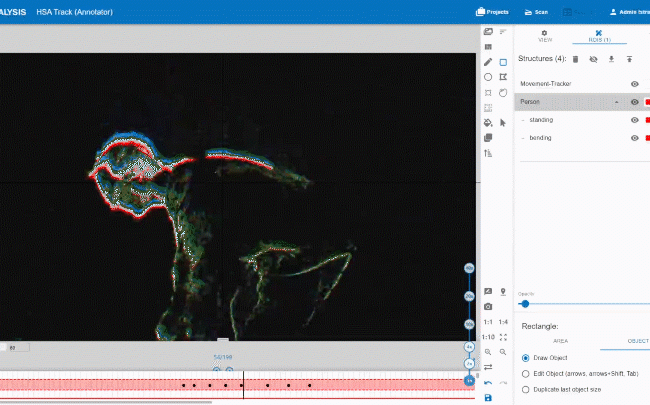The height and width of the screenshot is (405, 650).
Task: Open the AREA tab under Rectangle
Action: [560, 341]
